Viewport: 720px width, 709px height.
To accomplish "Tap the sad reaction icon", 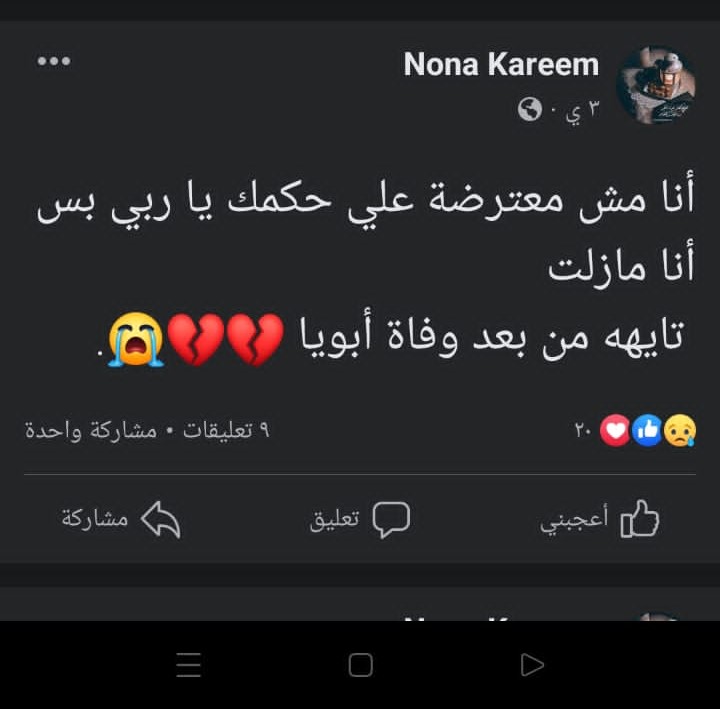I will pyautogui.click(x=680, y=430).
